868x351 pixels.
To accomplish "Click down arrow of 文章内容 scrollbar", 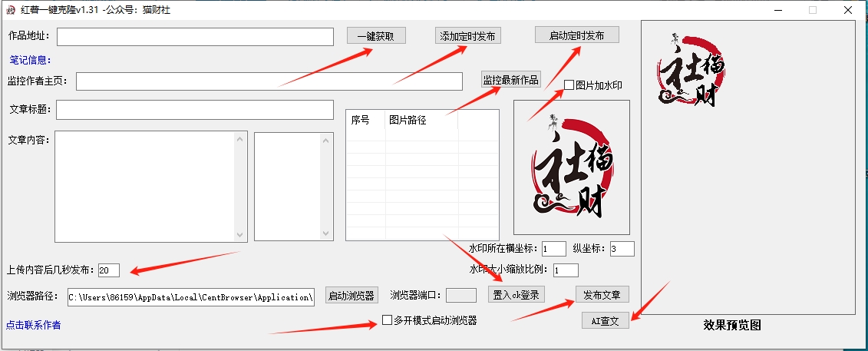I will tap(239, 234).
